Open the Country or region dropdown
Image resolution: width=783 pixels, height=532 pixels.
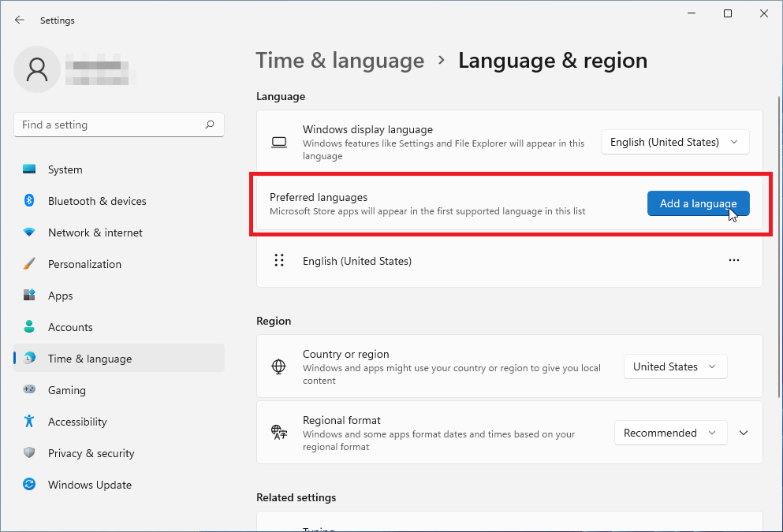pyautogui.click(x=675, y=366)
